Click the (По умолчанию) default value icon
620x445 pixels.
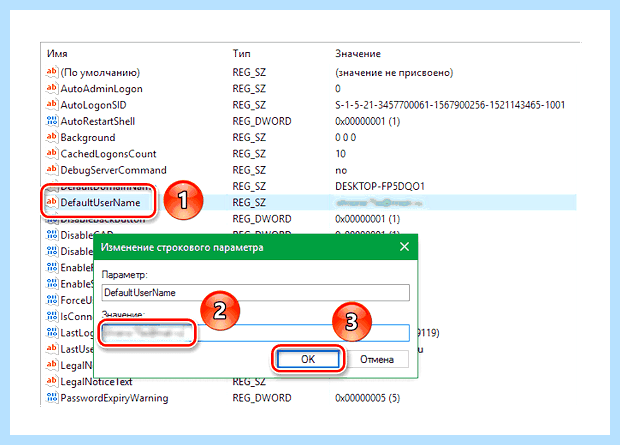[x=51, y=72]
